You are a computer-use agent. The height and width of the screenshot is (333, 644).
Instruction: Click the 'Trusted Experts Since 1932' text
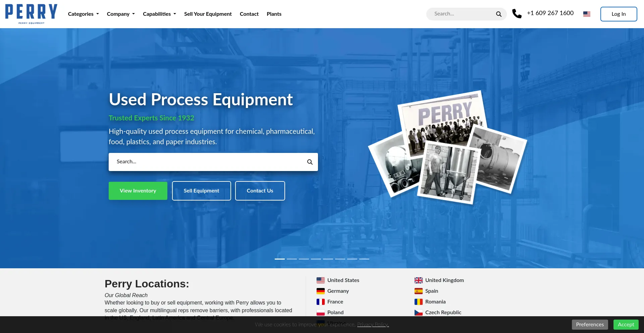tap(151, 118)
